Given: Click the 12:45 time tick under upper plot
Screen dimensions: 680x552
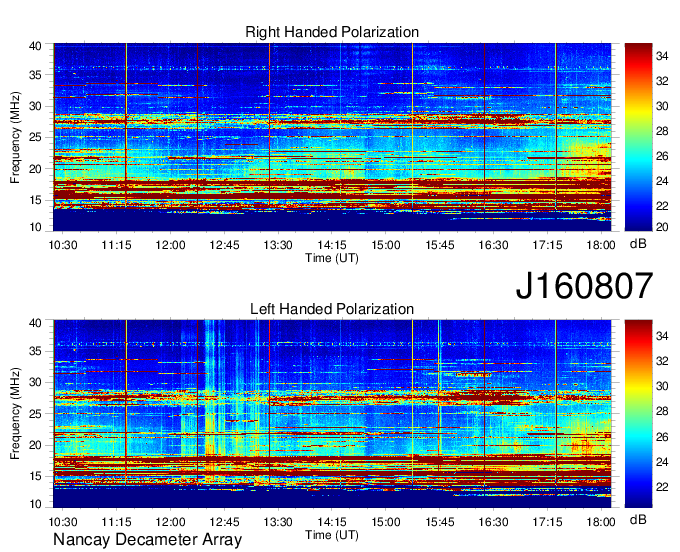Looking at the screenshot, I should pyautogui.click(x=224, y=245).
